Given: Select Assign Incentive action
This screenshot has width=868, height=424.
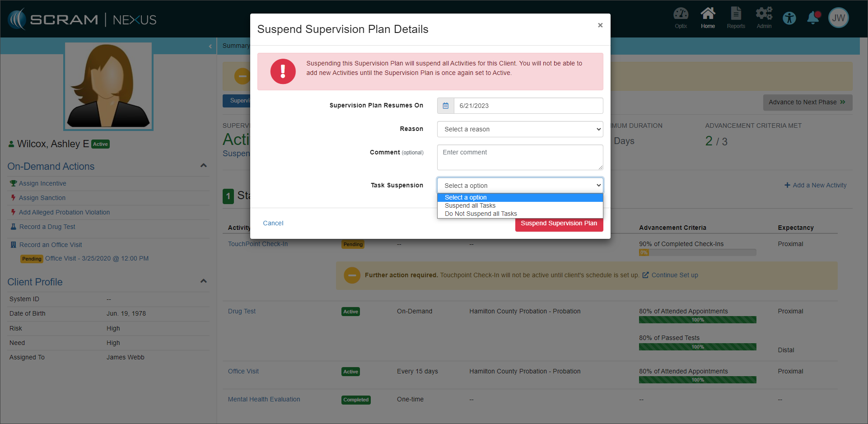Looking at the screenshot, I should (42, 183).
